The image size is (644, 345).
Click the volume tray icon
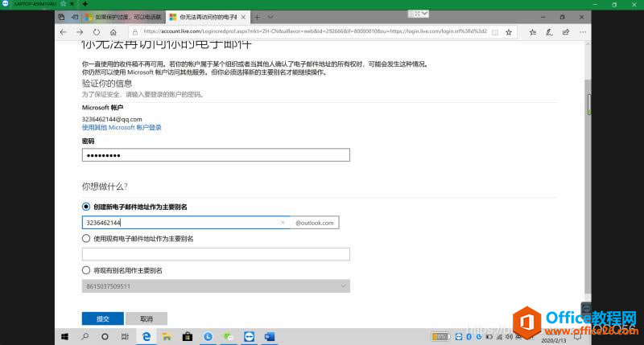click(x=509, y=337)
